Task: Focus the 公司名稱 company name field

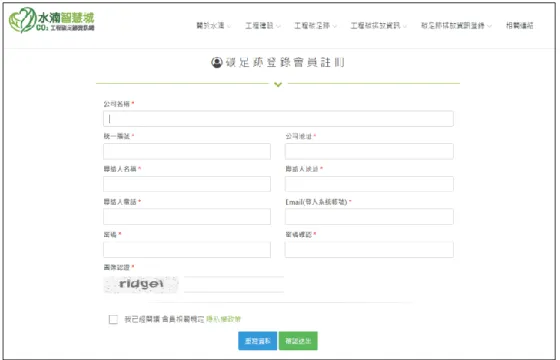Action: 278,119
